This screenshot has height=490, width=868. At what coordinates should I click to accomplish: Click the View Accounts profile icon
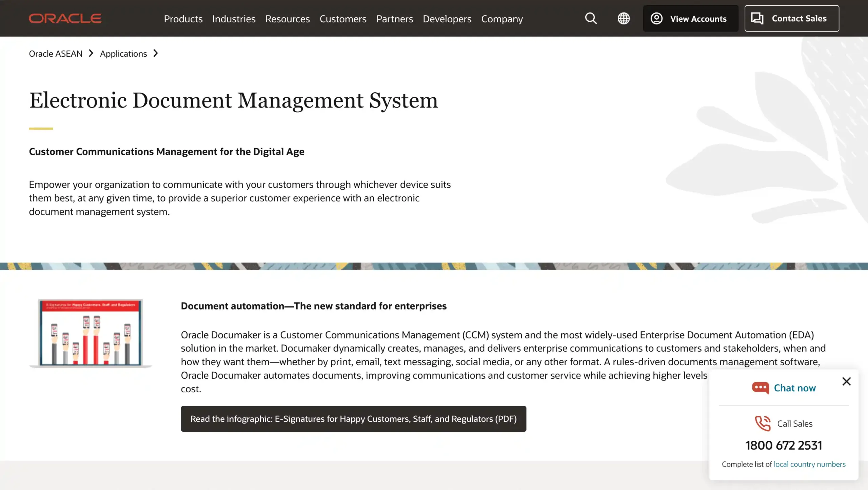pos(656,18)
